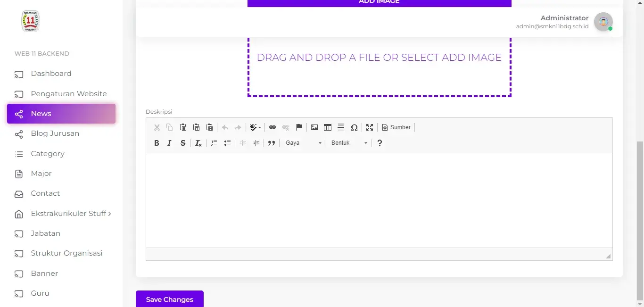644x307 pixels.
Task: Click the Undo arrow in editor
Action: [x=225, y=127]
